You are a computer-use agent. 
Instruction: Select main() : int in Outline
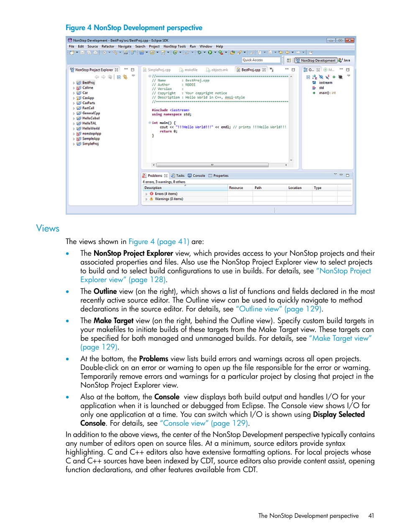tap(325, 93)
